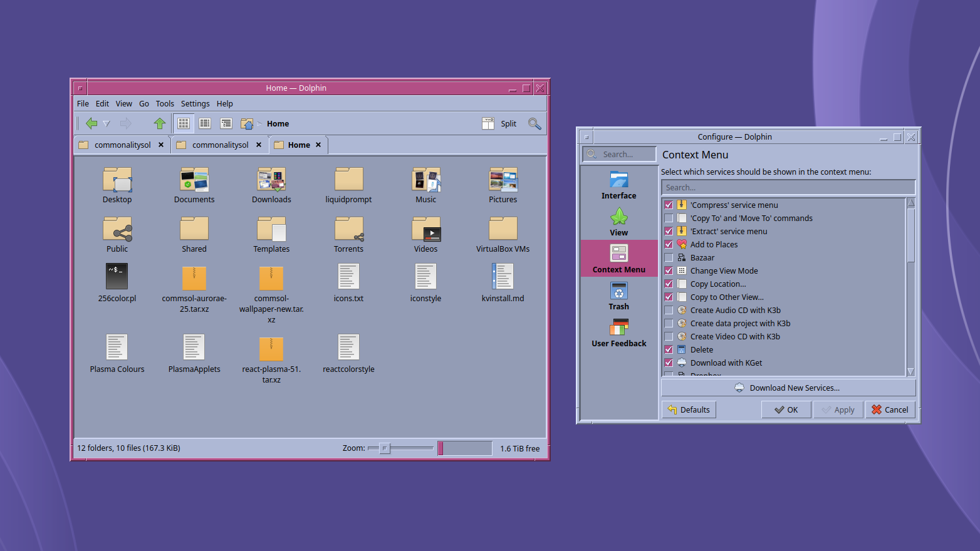The image size is (980, 551).
Task: Uncheck Copy Location… option
Action: 669,284
